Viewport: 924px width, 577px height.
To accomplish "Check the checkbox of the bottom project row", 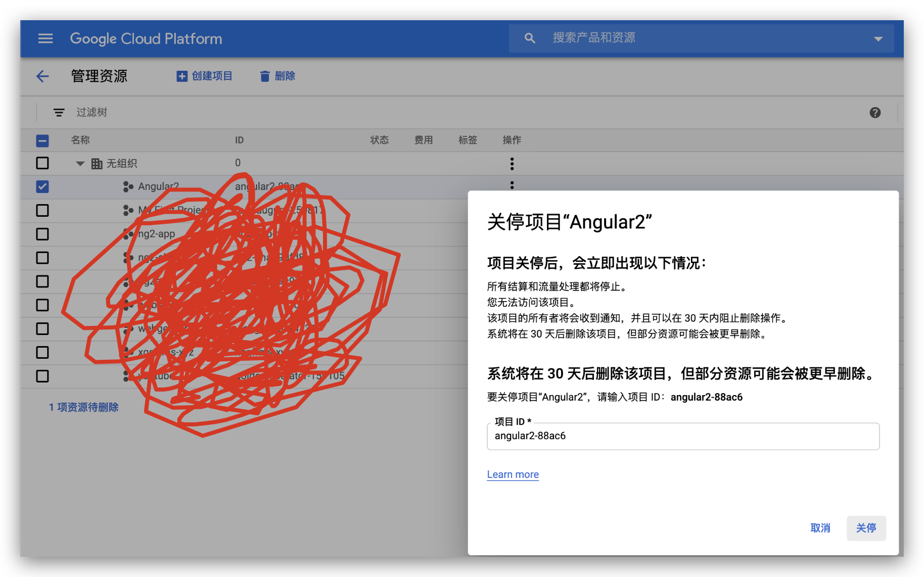I will pos(42,376).
